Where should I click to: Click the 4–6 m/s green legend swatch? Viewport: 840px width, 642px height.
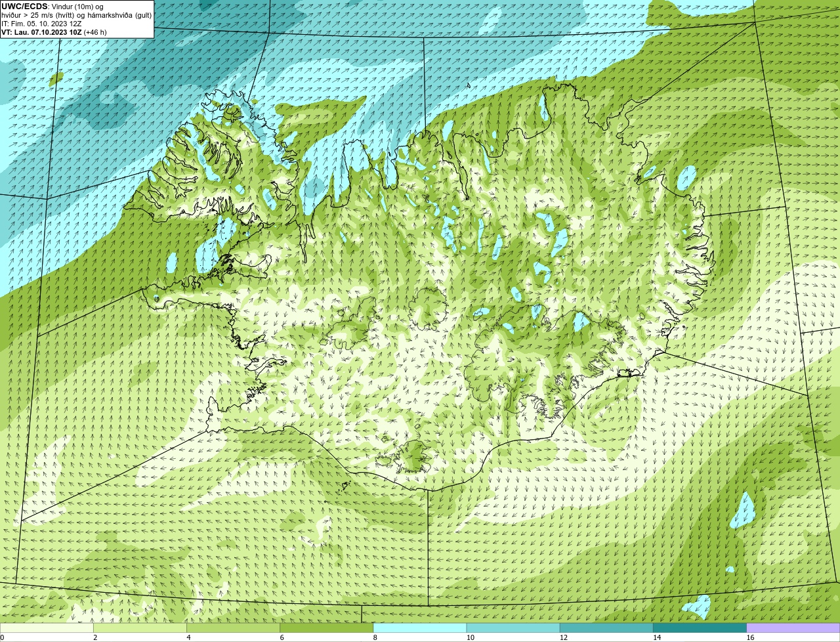tap(233, 628)
